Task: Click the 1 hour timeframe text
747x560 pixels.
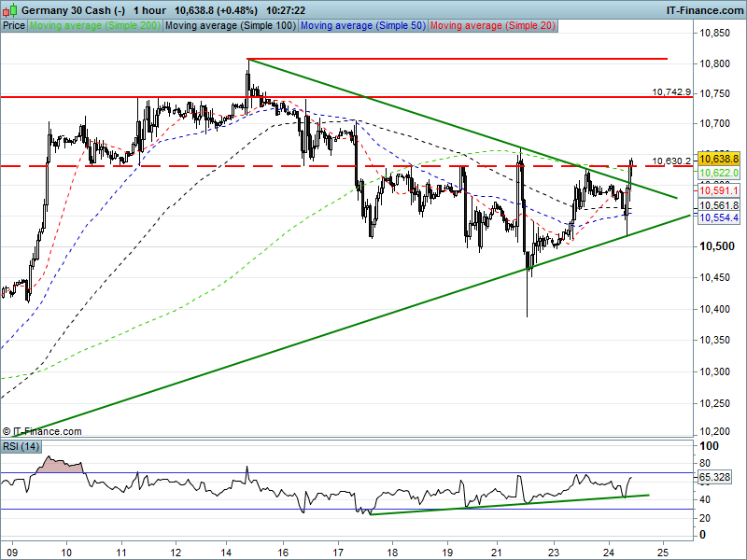Action: pos(150,10)
